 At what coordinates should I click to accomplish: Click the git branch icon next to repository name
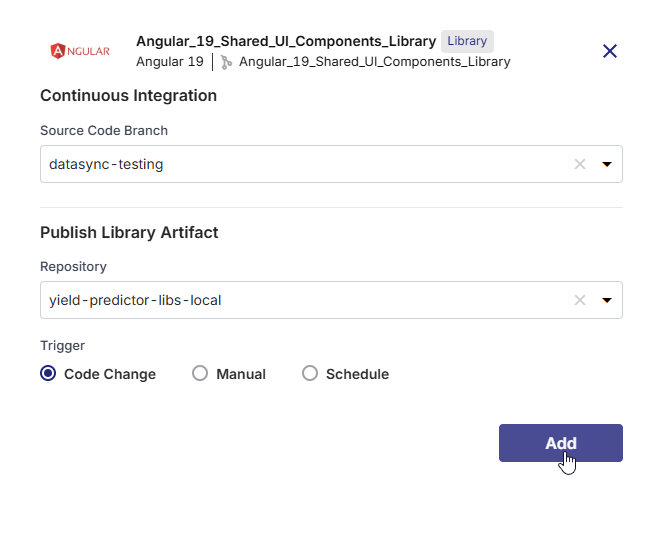[x=226, y=62]
